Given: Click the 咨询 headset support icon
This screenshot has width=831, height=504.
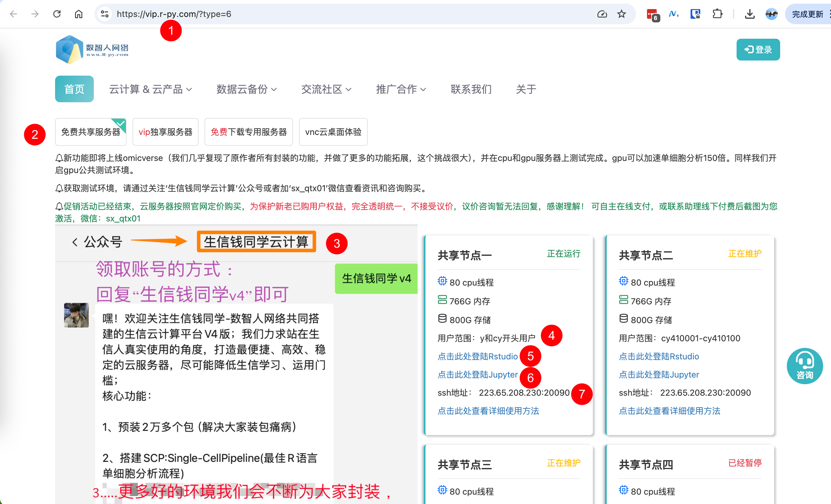Looking at the screenshot, I should point(805,365).
